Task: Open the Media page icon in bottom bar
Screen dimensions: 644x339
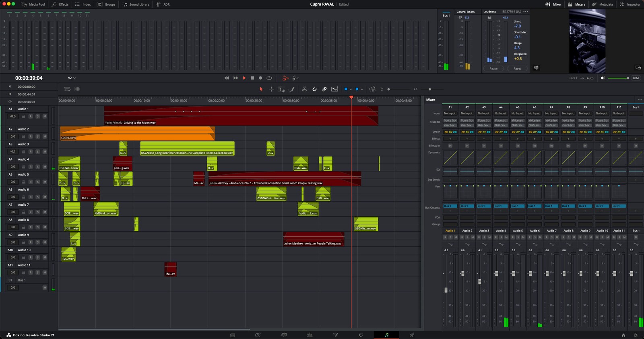Action: (x=233, y=335)
